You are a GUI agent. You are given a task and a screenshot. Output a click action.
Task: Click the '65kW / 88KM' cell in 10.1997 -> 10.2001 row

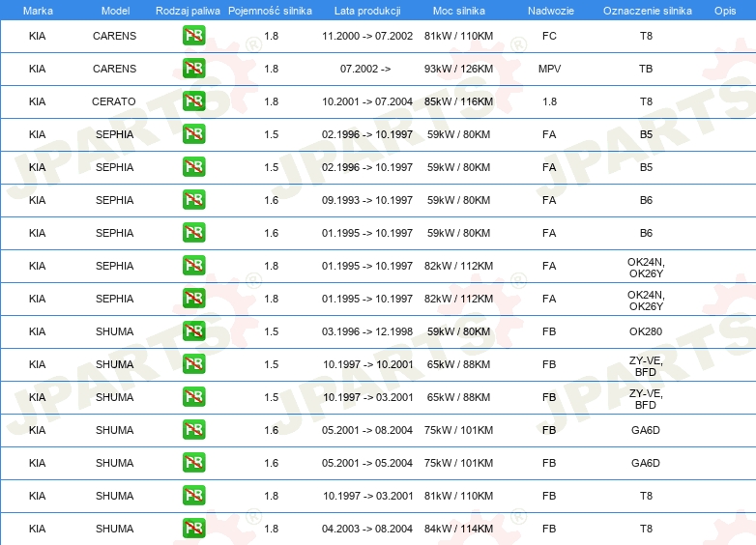tap(458, 364)
